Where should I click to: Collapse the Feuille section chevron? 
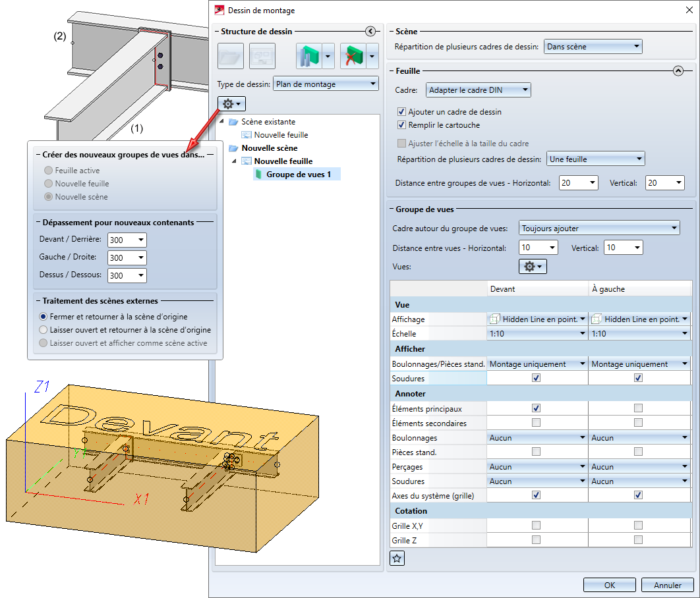(x=678, y=70)
